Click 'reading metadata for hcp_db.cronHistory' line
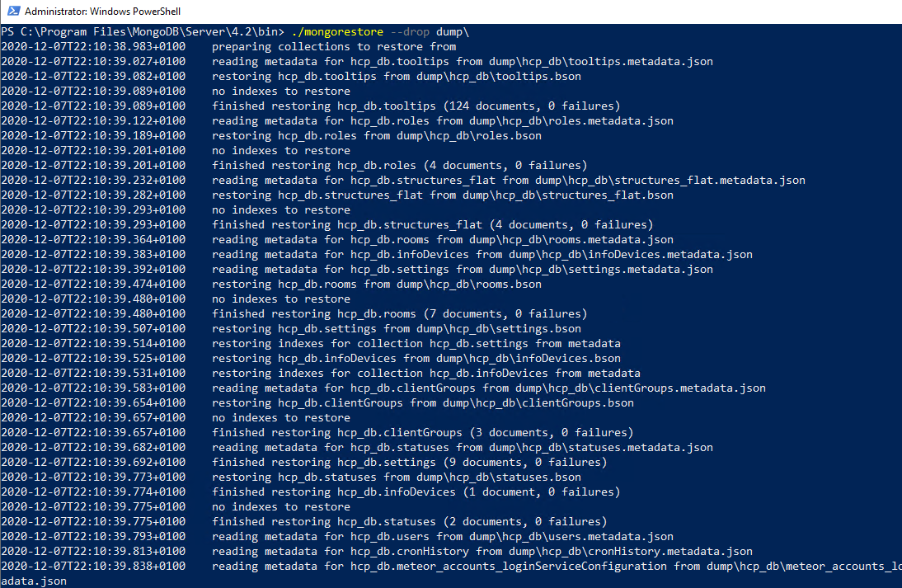The width and height of the screenshot is (902, 588). pyautogui.click(x=482, y=551)
